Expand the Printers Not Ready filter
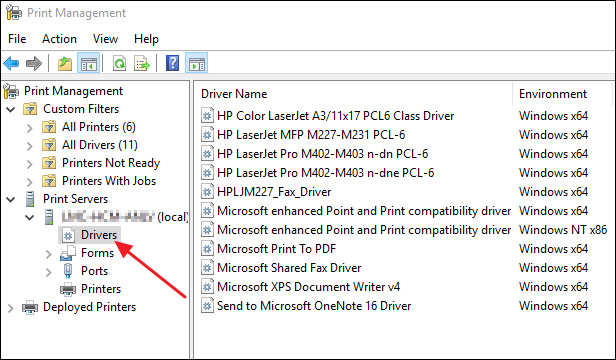This screenshot has width=616, height=360. point(30,163)
